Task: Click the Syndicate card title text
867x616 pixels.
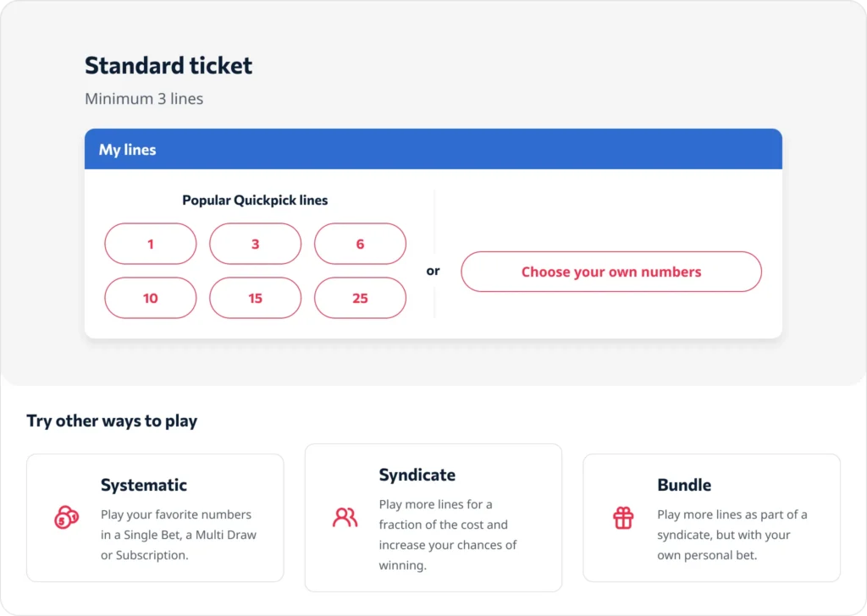Action: (417, 475)
